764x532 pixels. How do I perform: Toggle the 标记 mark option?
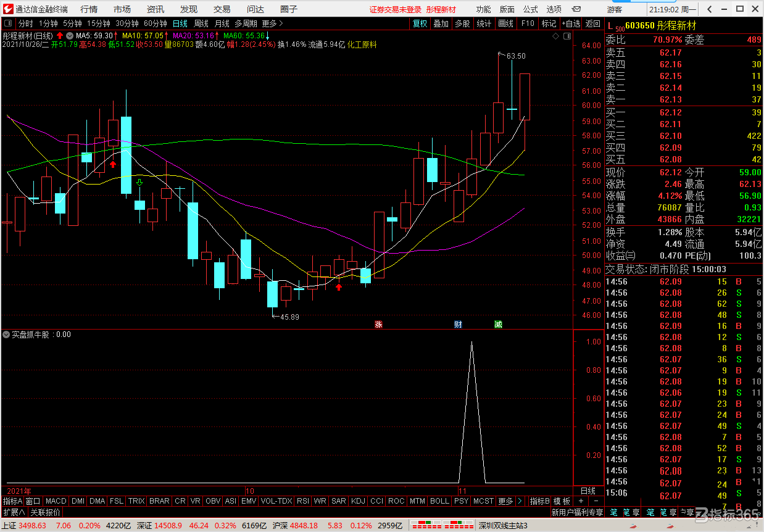pos(549,23)
